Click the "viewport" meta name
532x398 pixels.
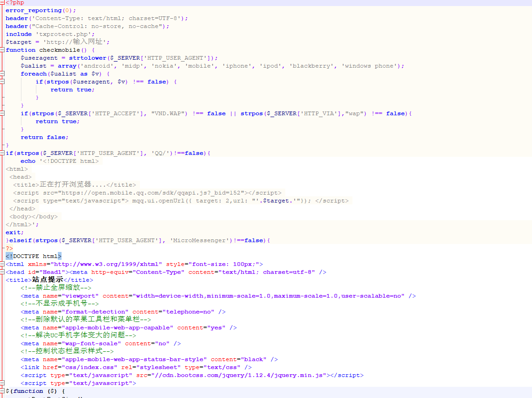point(80,296)
